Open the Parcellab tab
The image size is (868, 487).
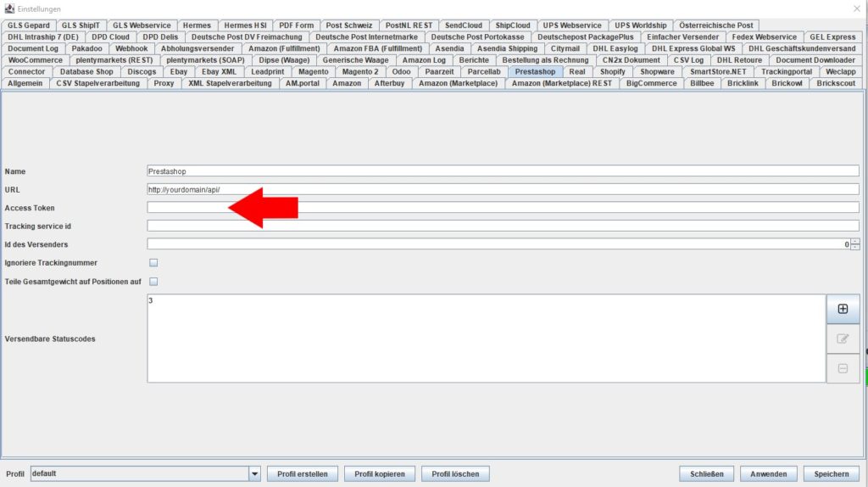484,71
